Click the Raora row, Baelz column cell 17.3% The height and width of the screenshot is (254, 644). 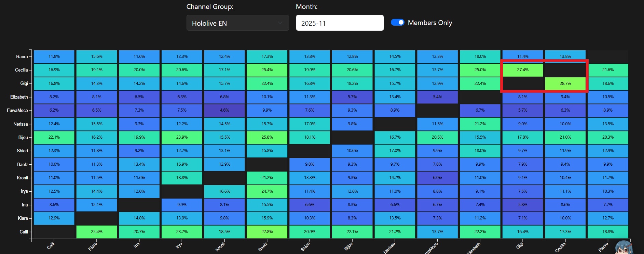[267, 56]
